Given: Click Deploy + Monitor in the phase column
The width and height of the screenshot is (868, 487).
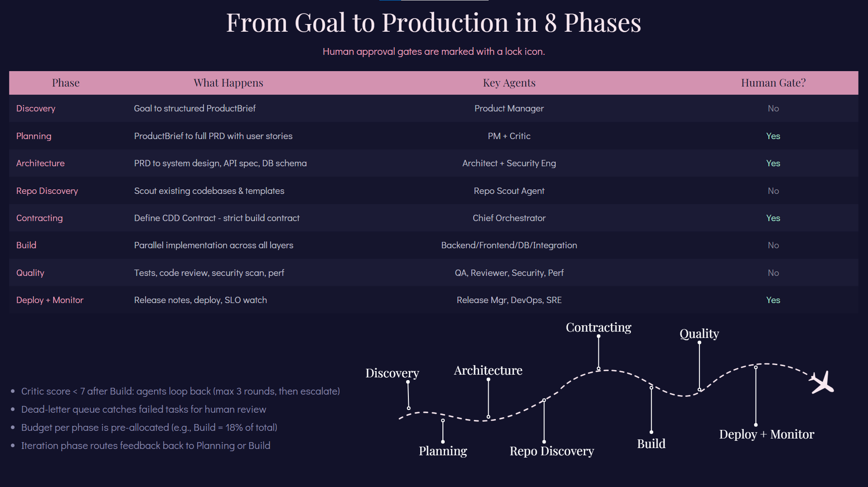Looking at the screenshot, I should 50,300.
